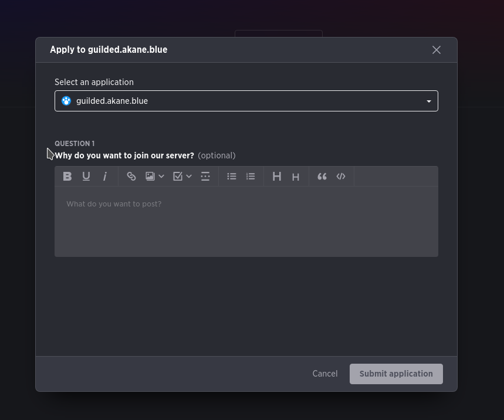This screenshot has width=504, height=420.
Task: Insert a block quote
Action: coord(322,177)
